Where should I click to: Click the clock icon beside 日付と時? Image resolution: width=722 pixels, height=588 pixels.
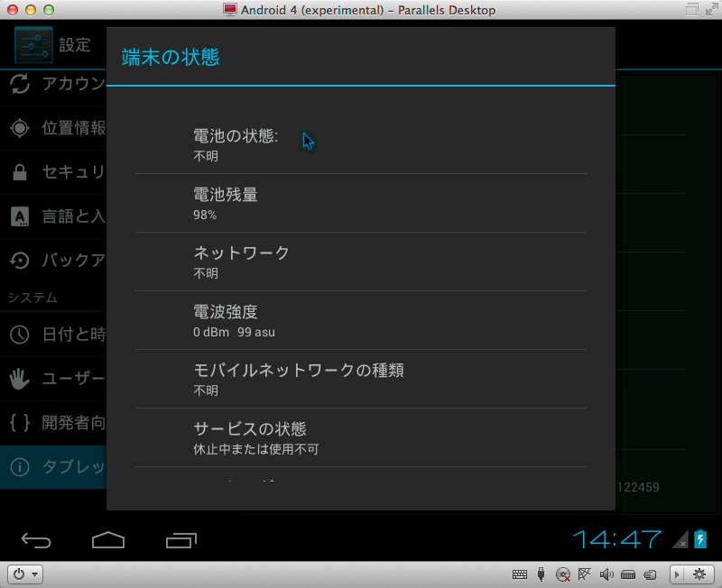(x=20, y=335)
